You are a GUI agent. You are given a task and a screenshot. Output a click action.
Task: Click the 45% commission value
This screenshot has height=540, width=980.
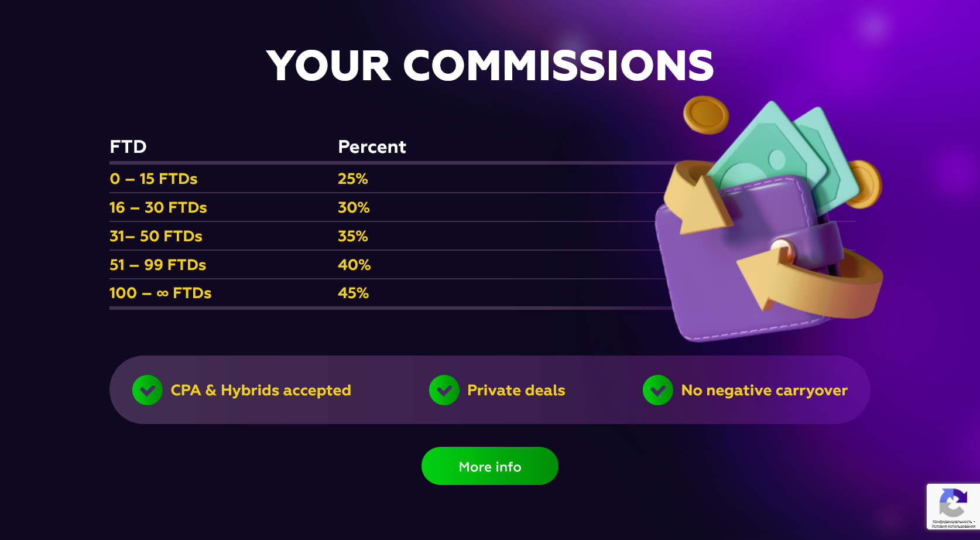(353, 293)
